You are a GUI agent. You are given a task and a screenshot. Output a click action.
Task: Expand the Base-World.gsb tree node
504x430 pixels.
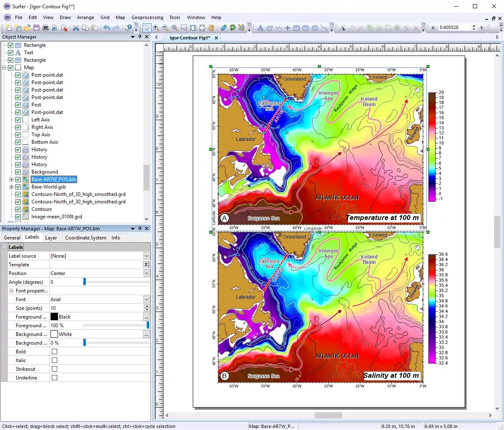pos(12,187)
